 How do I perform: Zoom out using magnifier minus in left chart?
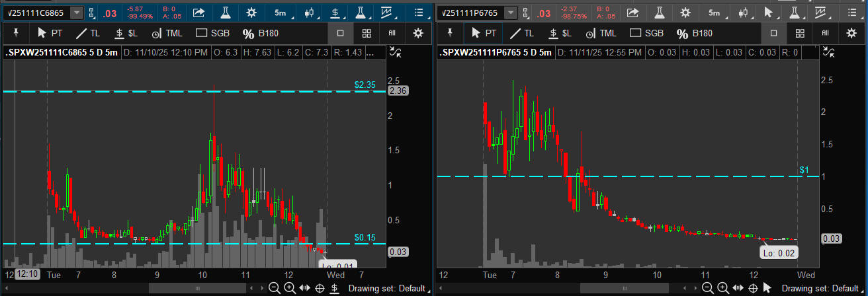(x=275, y=288)
